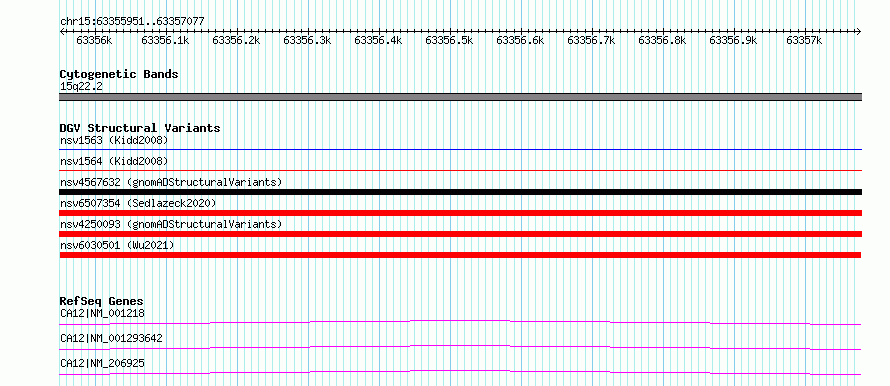
Task: Click the magenta CA12|NM_001218 gene line
Action: click(x=460, y=322)
